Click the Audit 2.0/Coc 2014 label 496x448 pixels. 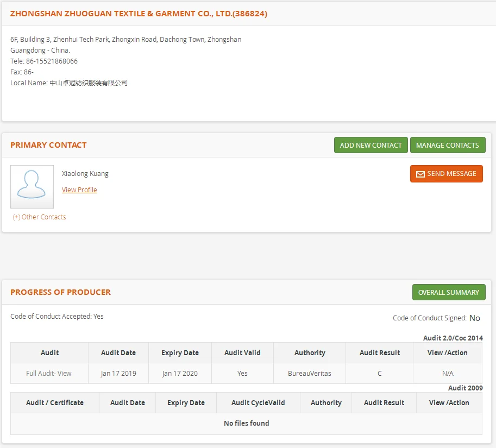click(453, 338)
